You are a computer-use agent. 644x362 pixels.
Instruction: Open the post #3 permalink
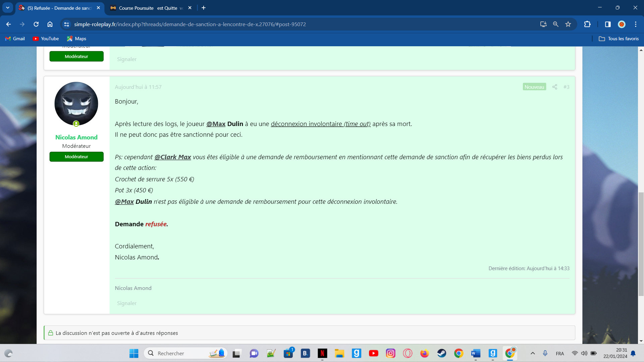(566, 87)
